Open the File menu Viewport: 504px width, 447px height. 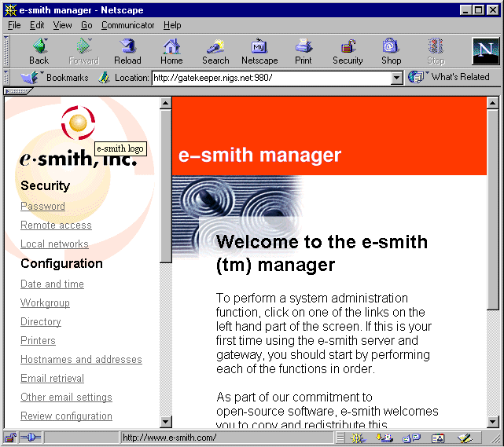(x=14, y=25)
